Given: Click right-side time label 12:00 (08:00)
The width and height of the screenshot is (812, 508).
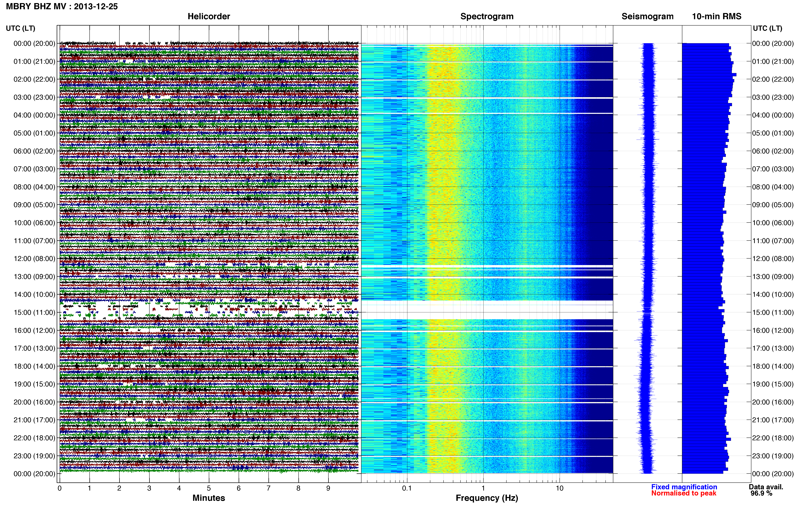Looking at the screenshot, I should (x=773, y=259).
